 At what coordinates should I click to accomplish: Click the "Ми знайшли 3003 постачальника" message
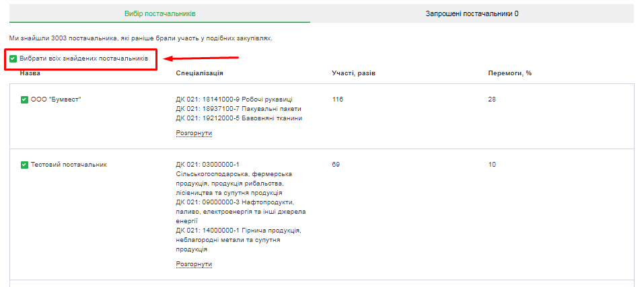coord(141,38)
